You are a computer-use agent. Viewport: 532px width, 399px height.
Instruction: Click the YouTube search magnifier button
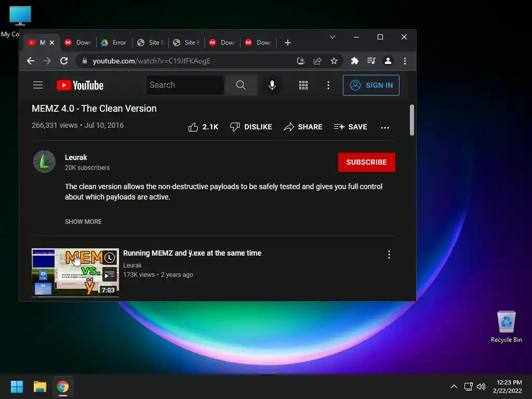pyautogui.click(x=241, y=85)
